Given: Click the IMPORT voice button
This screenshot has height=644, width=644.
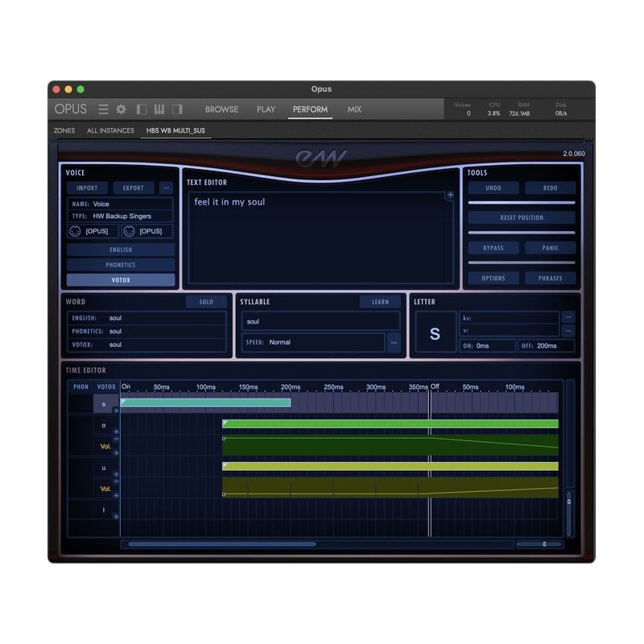Looking at the screenshot, I should [87, 188].
